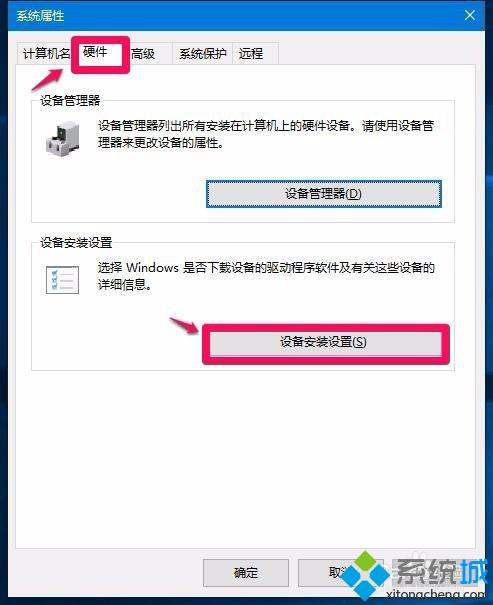
Task: Click the device manager description paragraph
Action: pyautogui.click(x=266, y=134)
